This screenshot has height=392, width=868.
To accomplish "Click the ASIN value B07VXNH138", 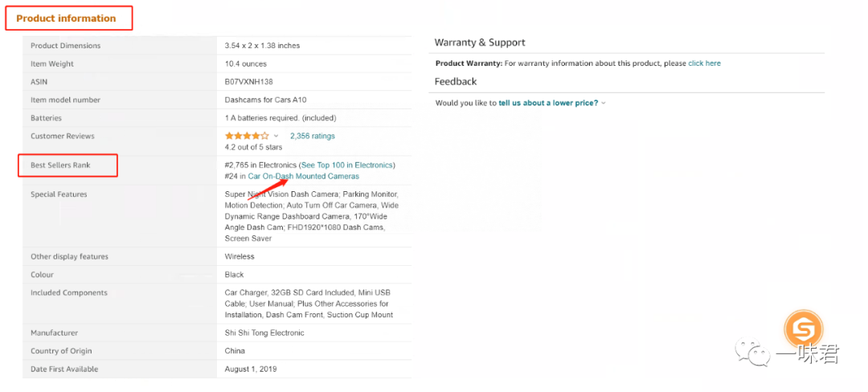I will [249, 82].
